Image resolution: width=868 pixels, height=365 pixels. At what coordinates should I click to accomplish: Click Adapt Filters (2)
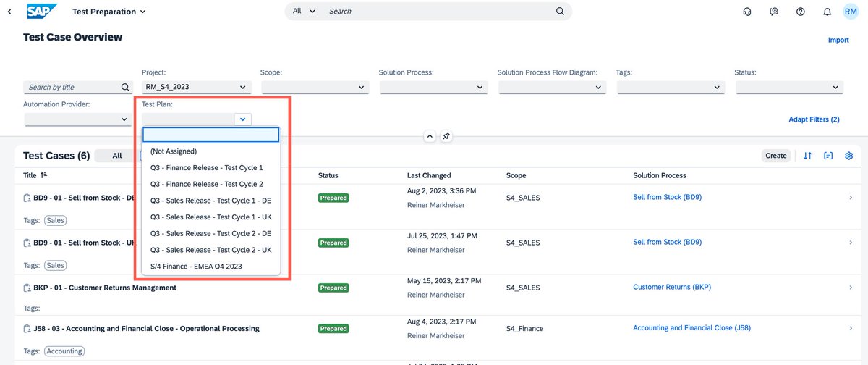[814, 119]
